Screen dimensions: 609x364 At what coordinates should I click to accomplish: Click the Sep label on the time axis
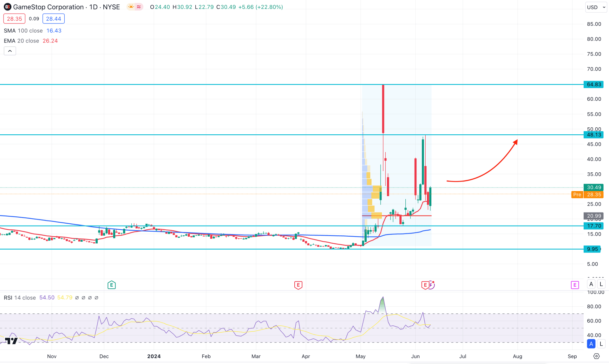click(572, 356)
